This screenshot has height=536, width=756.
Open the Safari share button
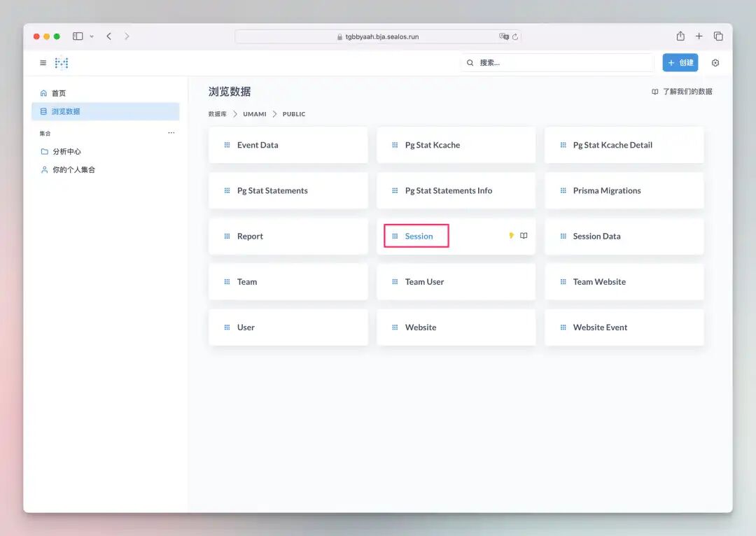680,36
